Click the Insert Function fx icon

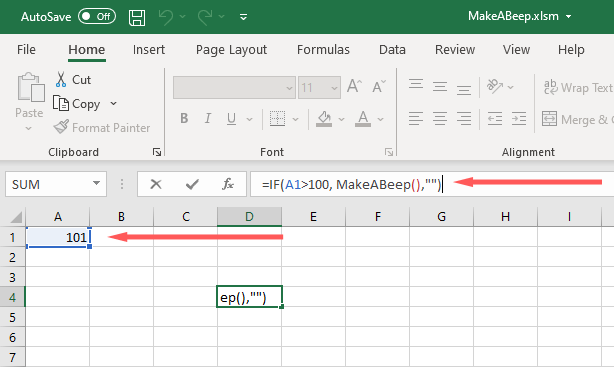[x=228, y=184]
